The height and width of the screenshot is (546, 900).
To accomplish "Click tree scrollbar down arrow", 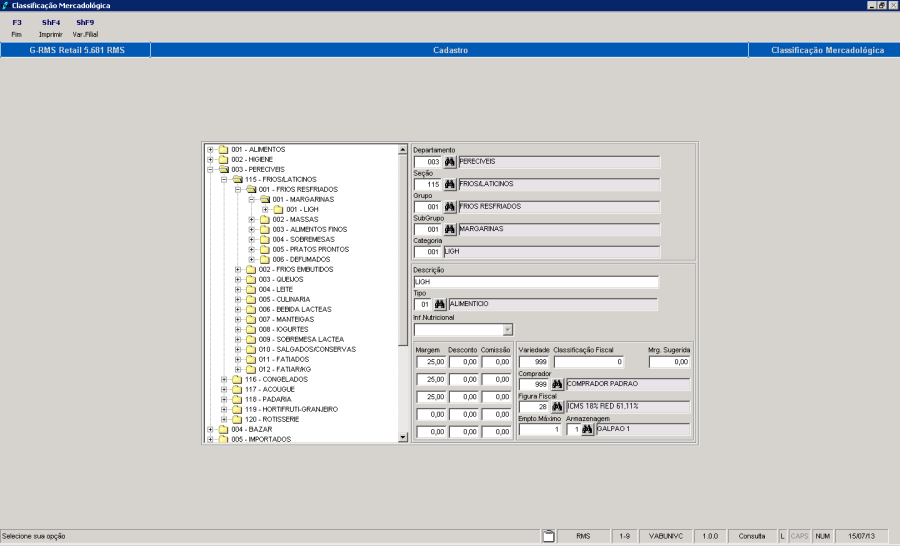I will (x=403, y=437).
